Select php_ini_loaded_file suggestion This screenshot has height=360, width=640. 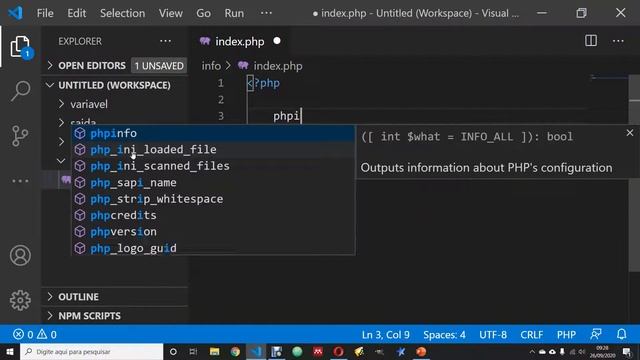214,150
